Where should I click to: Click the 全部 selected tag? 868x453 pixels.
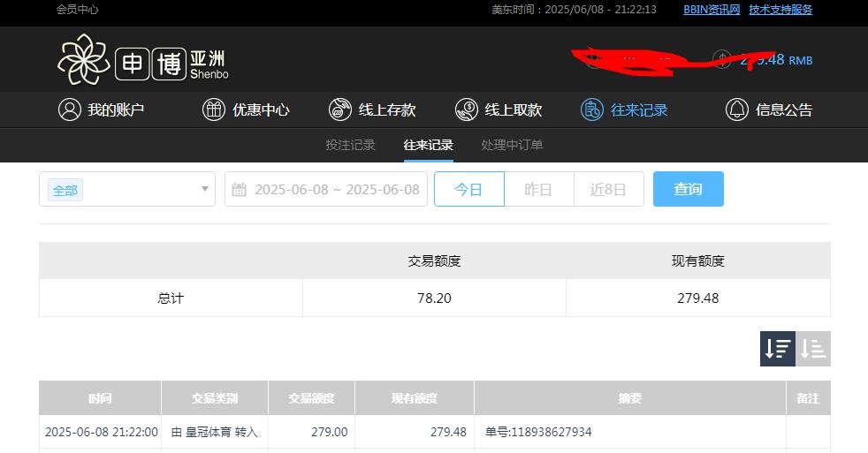(65, 190)
